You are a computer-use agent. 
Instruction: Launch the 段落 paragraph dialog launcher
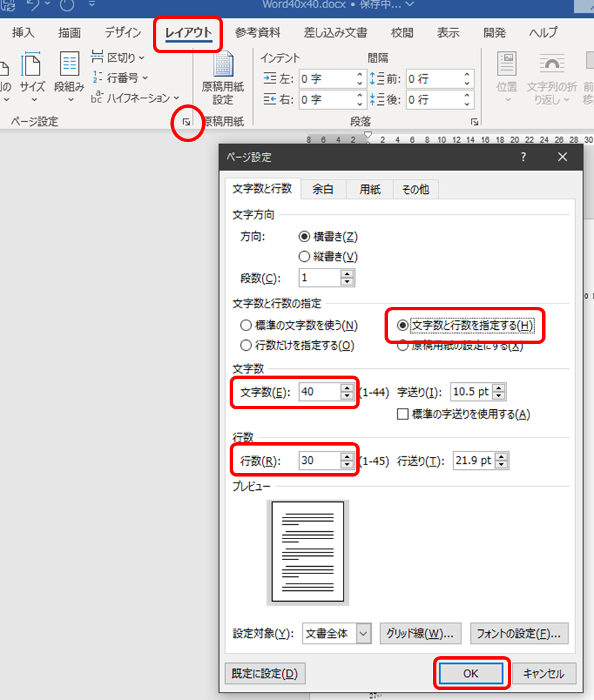pyautogui.click(x=474, y=122)
